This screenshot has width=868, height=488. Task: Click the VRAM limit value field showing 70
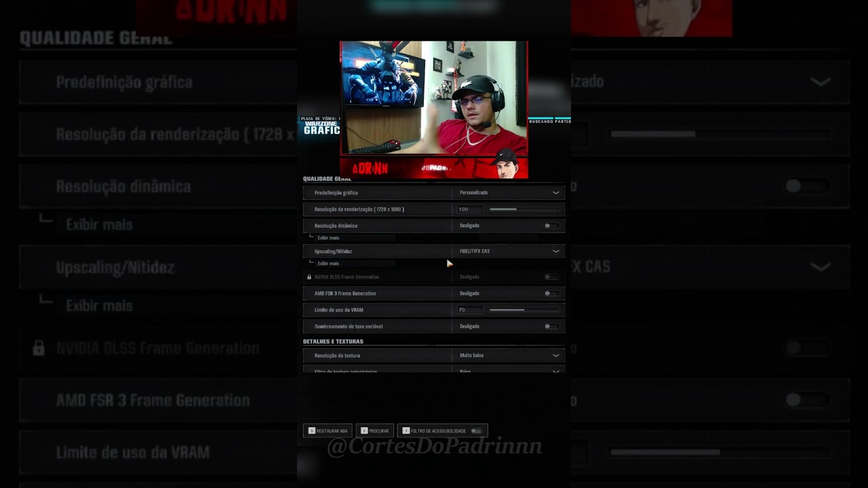469,310
